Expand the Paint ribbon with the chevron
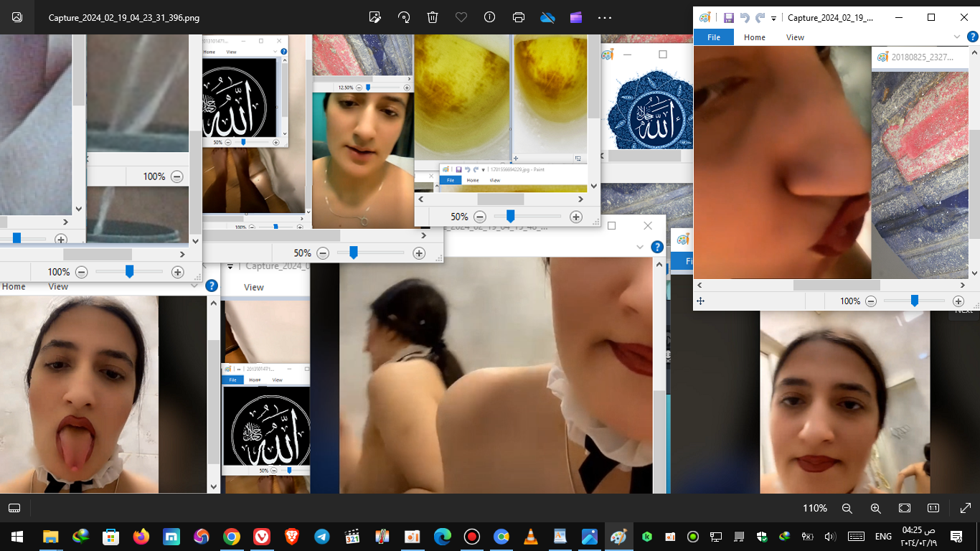Screen dimensions: 980x551 (956, 37)
